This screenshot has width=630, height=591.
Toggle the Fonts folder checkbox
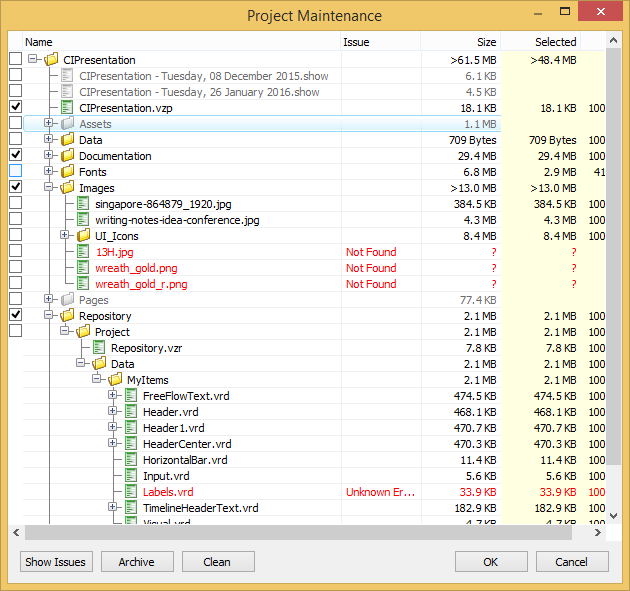coord(15,172)
